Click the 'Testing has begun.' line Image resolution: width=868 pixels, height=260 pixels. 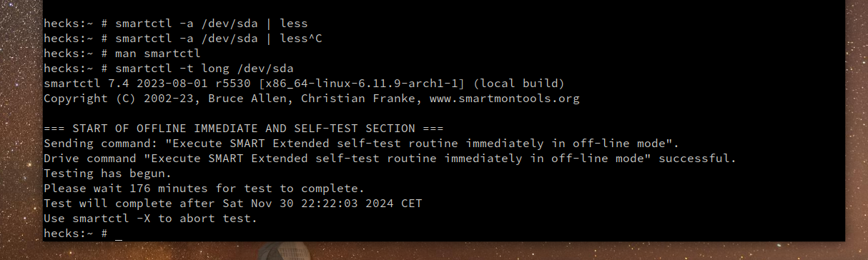coord(108,174)
